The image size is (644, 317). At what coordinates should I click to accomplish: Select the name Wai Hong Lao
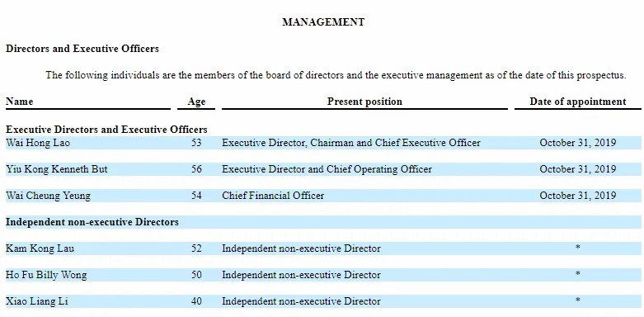(x=38, y=143)
